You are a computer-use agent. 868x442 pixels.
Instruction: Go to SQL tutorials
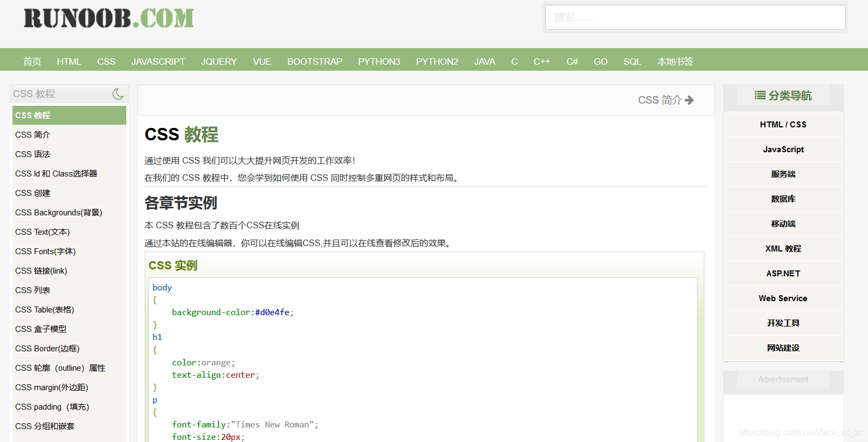[632, 62]
